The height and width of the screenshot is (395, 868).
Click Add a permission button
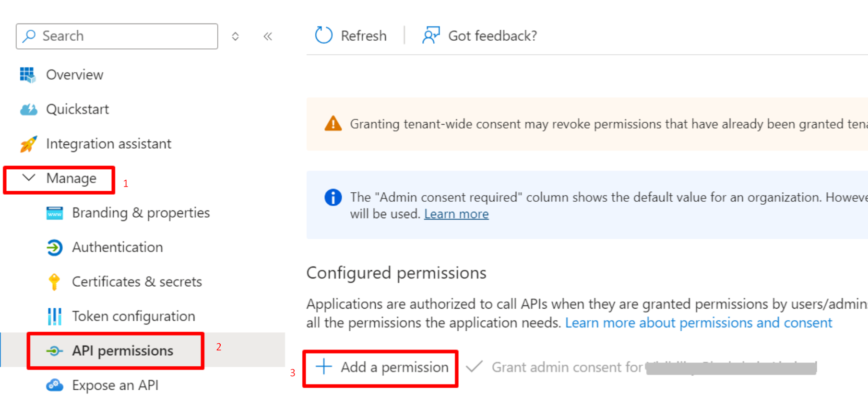[382, 368]
